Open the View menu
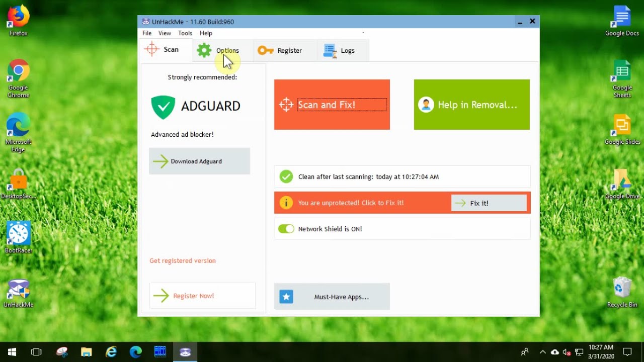644x362 pixels. (x=165, y=33)
